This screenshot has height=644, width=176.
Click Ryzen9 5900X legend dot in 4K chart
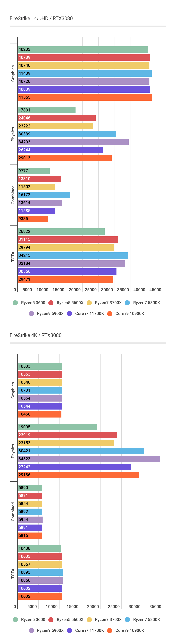click(x=31, y=630)
